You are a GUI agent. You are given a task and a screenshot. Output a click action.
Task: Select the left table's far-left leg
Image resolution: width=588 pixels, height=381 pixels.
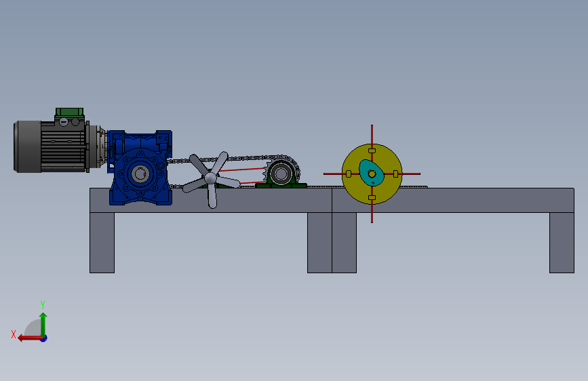pos(102,243)
